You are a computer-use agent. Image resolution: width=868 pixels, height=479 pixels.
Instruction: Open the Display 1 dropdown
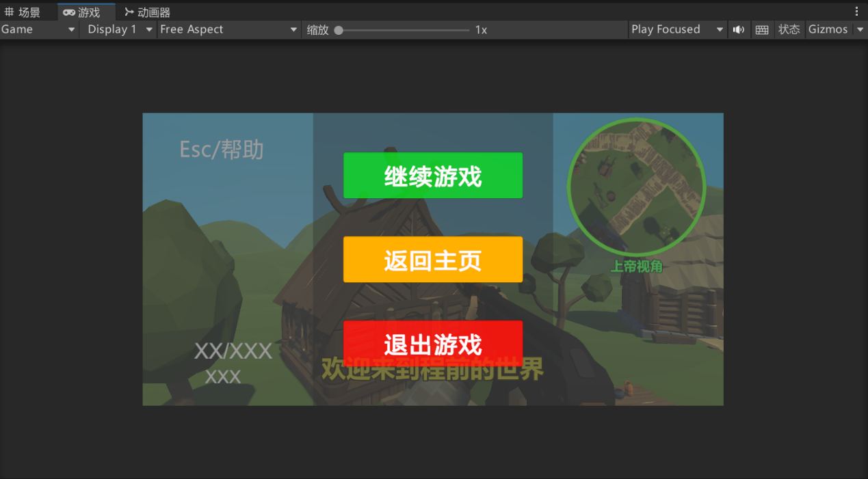click(x=119, y=29)
